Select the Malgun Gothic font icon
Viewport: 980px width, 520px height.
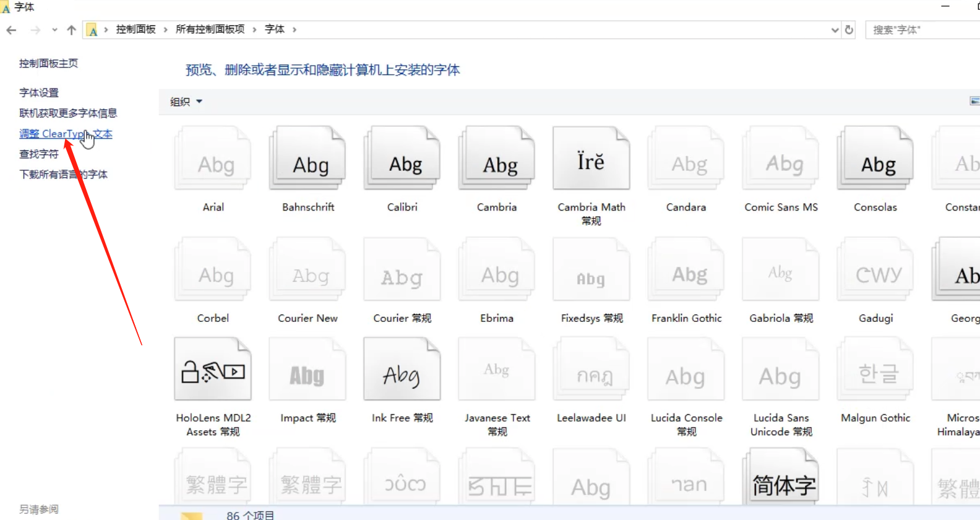pos(875,370)
